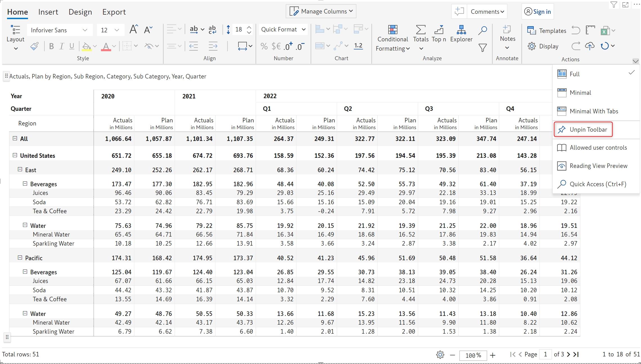Click the Display gear icon
Viewport: 641px width, 364px height.
point(532,46)
